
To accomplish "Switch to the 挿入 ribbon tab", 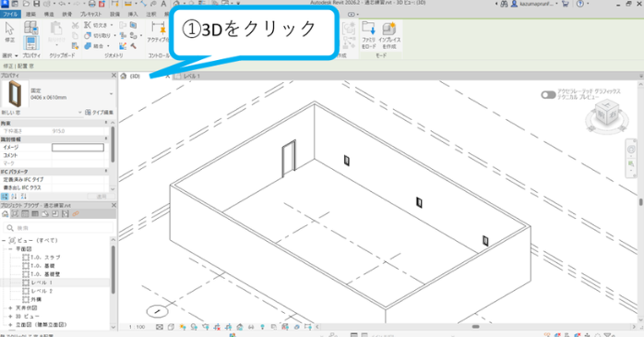I will [133, 14].
